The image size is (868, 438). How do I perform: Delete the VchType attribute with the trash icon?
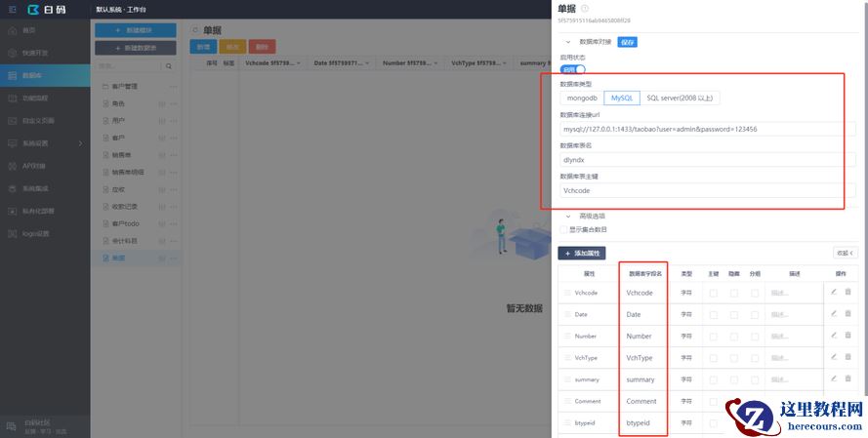[x=847, y=357]
